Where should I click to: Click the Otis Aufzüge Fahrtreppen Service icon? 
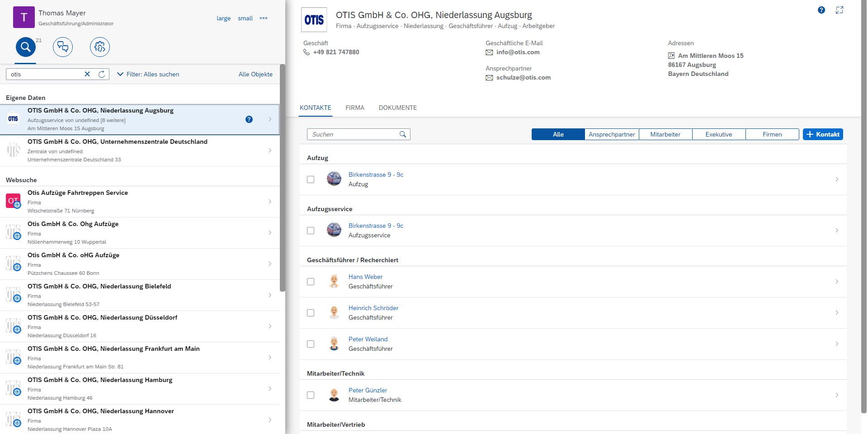coord(13,201)
